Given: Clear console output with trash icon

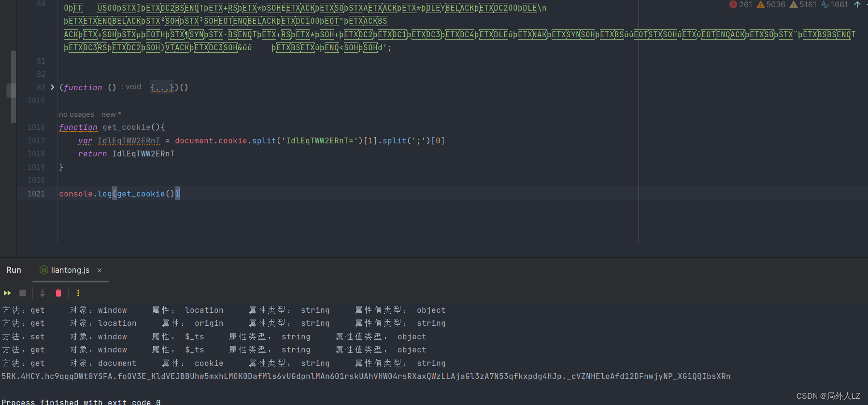Looking at the screenshot, I should (x=58, y=293).
